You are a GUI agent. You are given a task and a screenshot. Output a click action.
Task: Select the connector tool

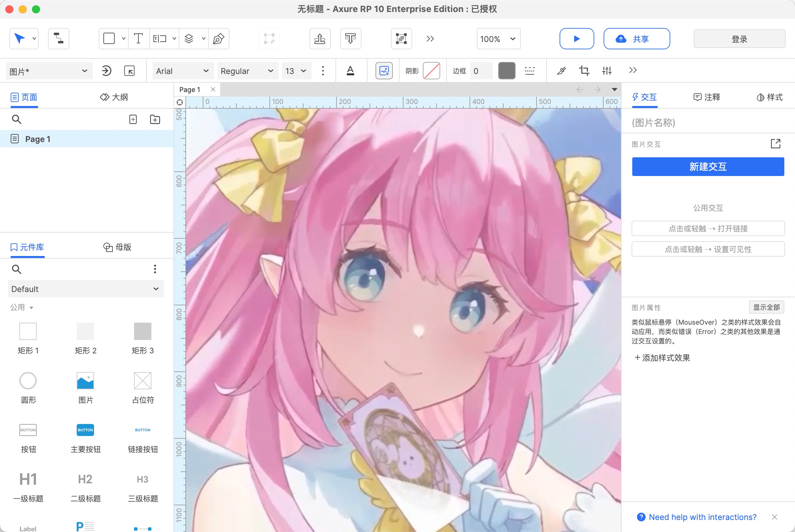[x=59, y=39]
